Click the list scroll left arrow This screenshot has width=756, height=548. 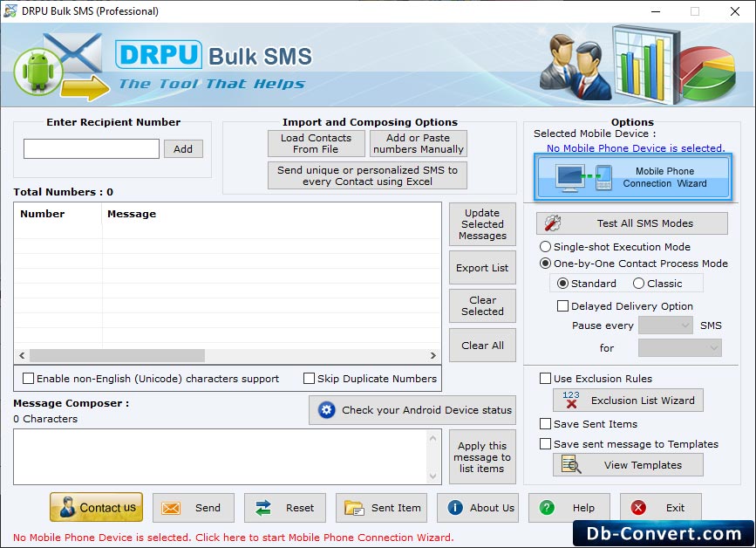pos(22,355)
